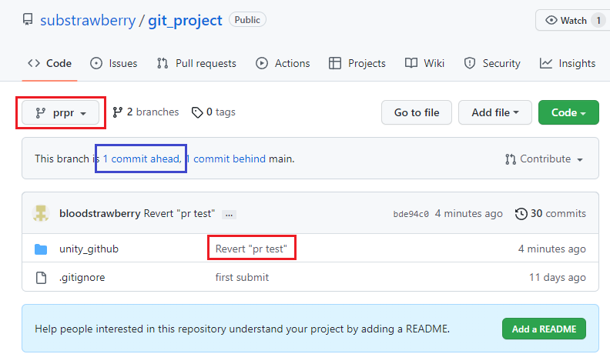The image size is (610, 364).
Task: Click the .gitignore file icon
Action: tap(41, 278)
